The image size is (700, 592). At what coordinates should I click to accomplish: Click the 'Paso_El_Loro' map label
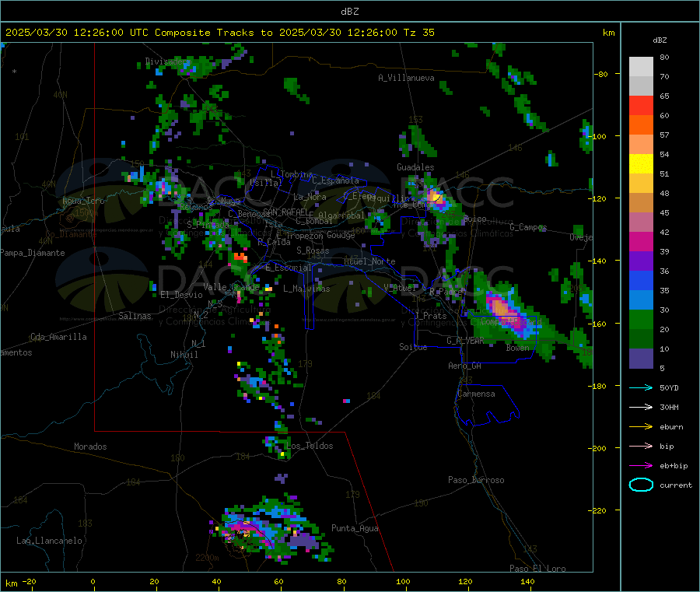click(537, 569)
